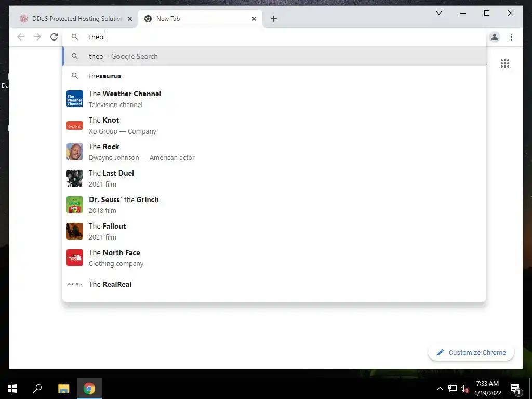Click The Last Duel poster thumbnail
This screenshot has width=532, height=399.
point(75,178)
